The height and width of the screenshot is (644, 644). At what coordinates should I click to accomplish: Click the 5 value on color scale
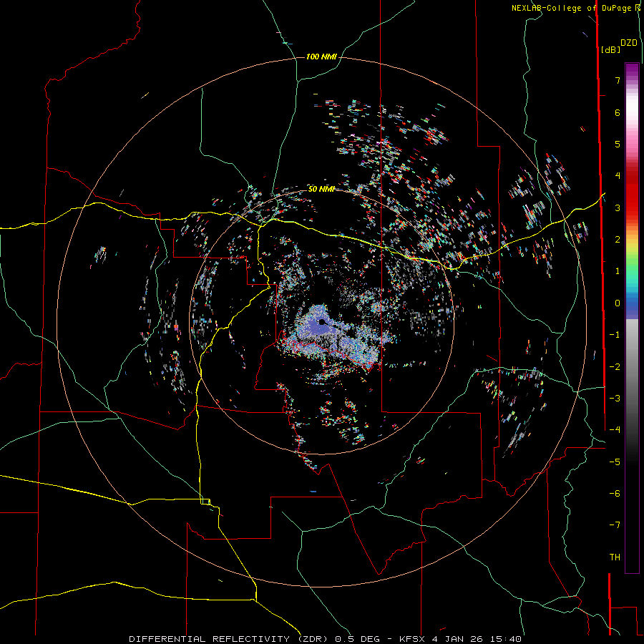coord(618,144)
